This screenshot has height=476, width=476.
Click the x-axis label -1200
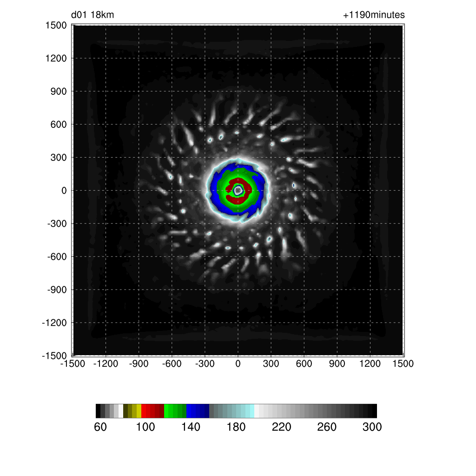[106, 364]
